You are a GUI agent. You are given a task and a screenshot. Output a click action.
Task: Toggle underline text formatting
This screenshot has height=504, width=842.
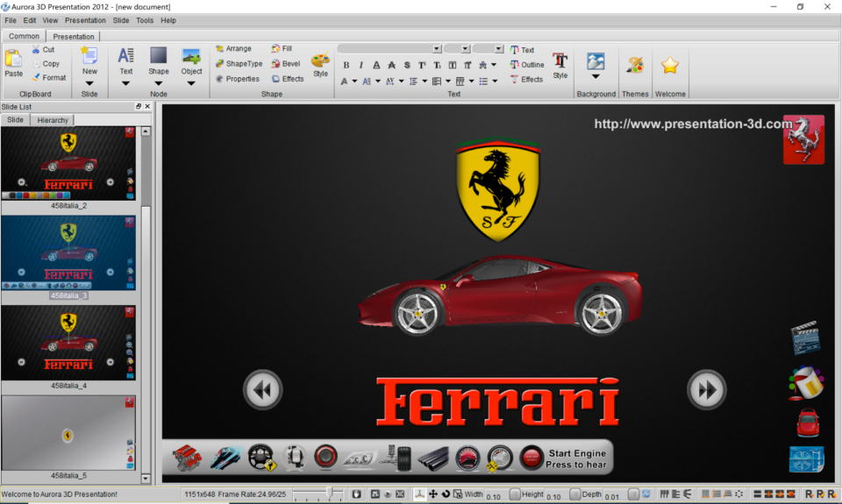[x=376, y=65]
